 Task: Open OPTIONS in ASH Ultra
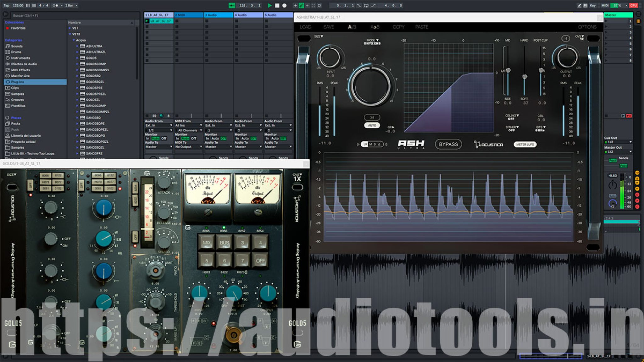[587, 27]
